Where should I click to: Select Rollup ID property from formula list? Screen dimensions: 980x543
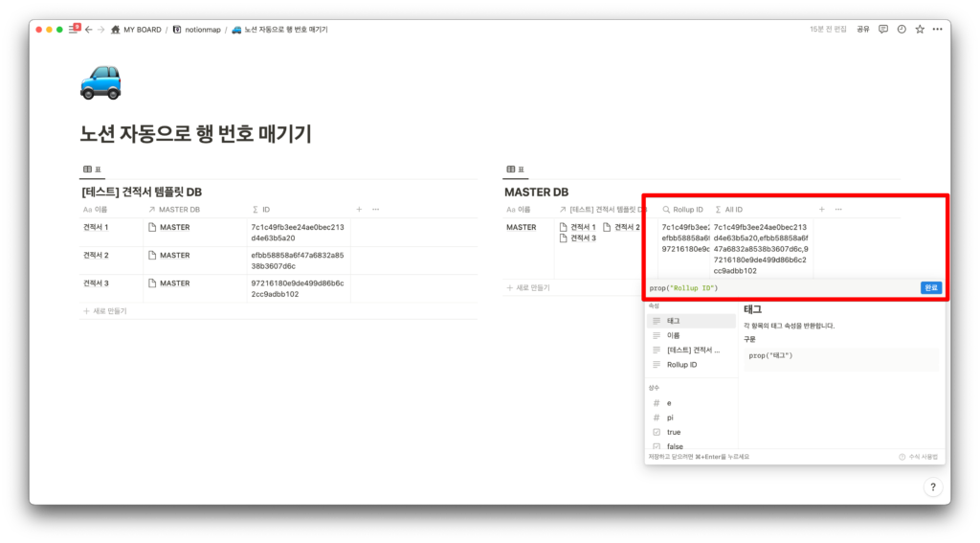tap(681, 364)
